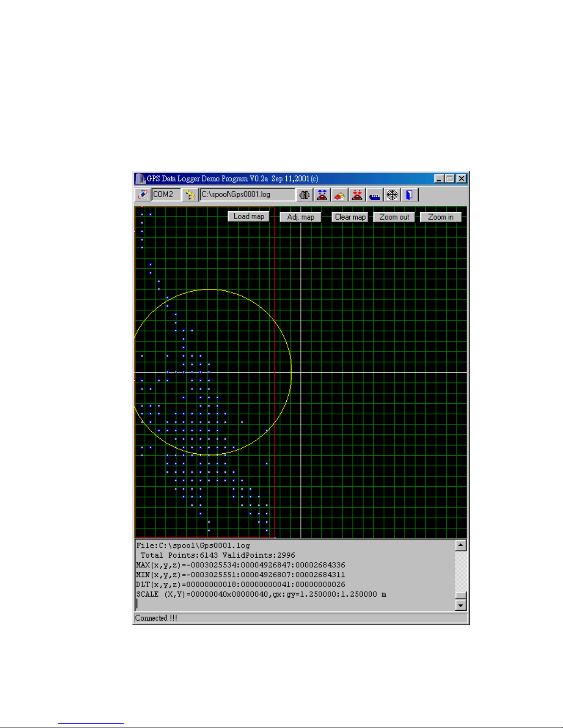
Task: Click the GPS Data Logger title bar text
Action: [233, 179]
